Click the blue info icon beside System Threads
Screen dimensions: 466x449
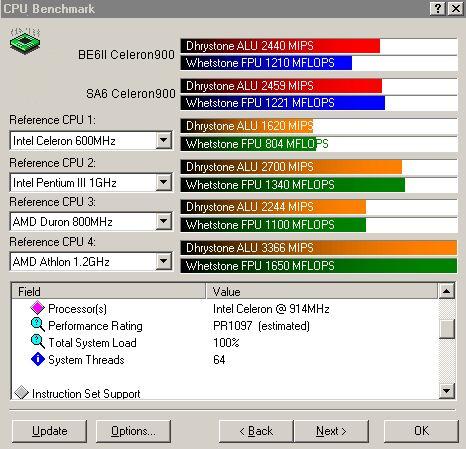pyautogui.click(x=38, y=359)
